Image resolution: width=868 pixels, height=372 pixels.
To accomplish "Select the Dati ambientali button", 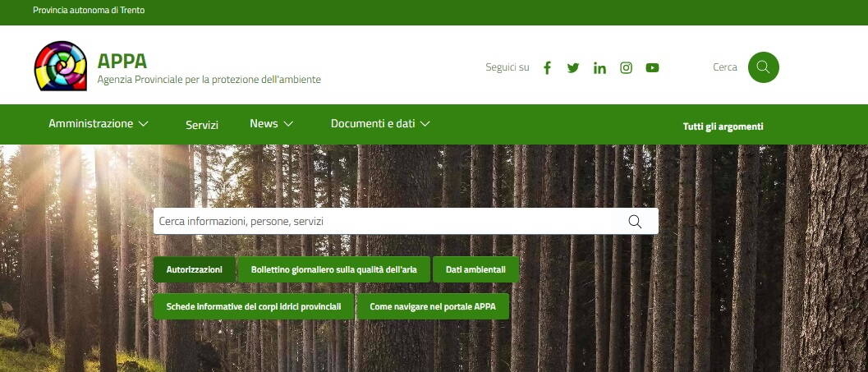I will pyautogui.click(x=475, y=269).
